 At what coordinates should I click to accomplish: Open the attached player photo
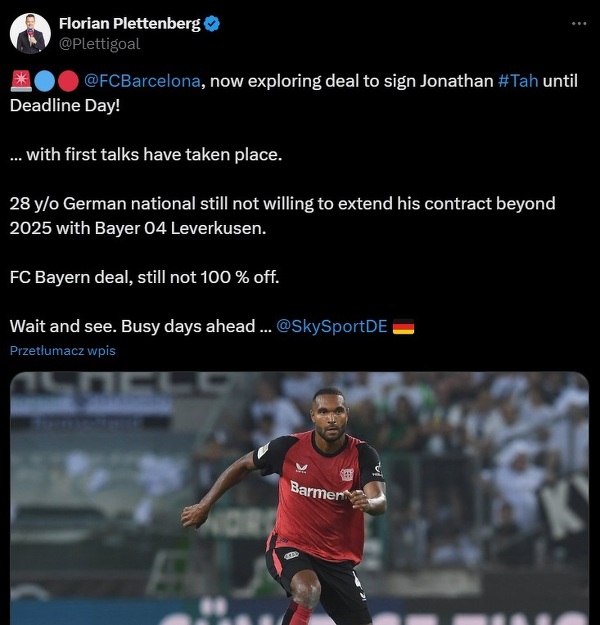click(299, 498)
